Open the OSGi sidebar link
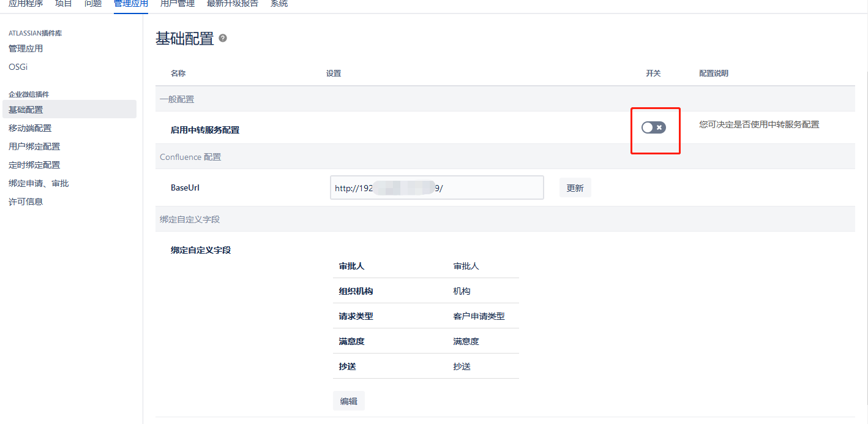This screenshot has width=868, height=424. pos(18,67)
